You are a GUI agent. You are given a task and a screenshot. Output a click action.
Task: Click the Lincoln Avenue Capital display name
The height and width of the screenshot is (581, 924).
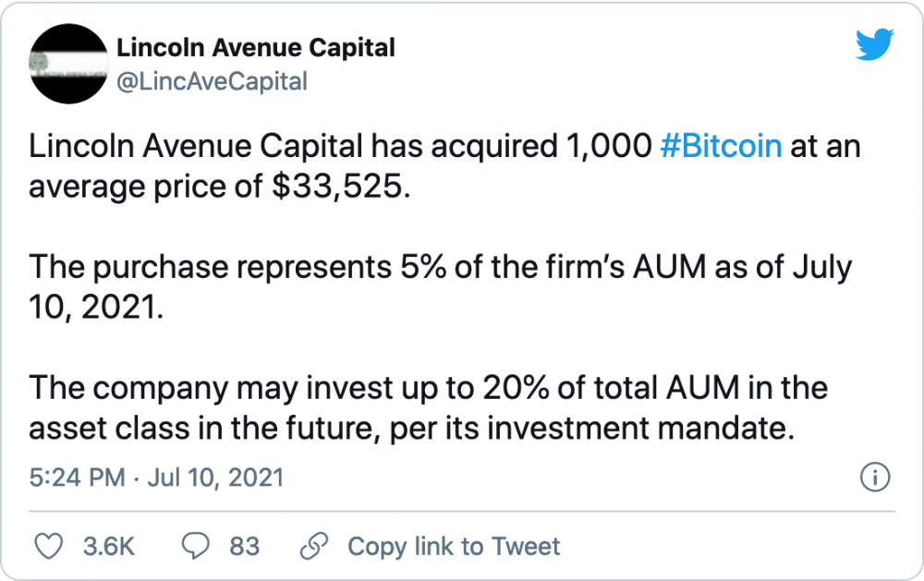256,48
